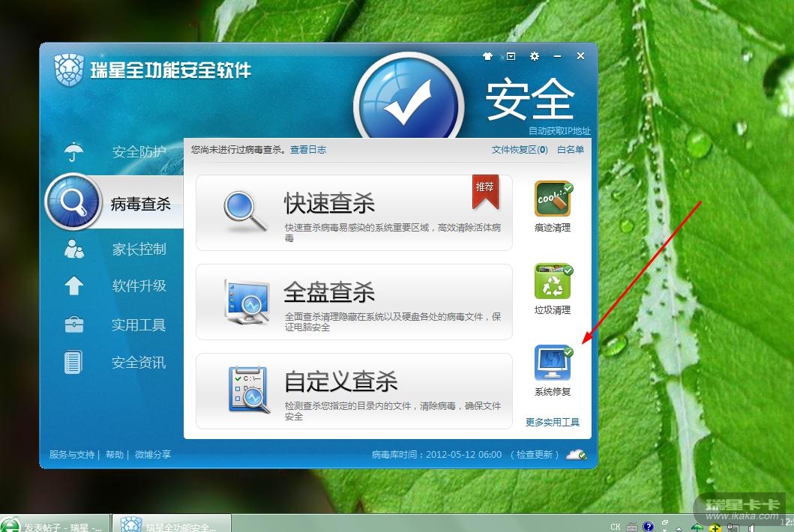Start 全盘查杀 full disk scan
The image size is (794, 532).
[354, 302]
